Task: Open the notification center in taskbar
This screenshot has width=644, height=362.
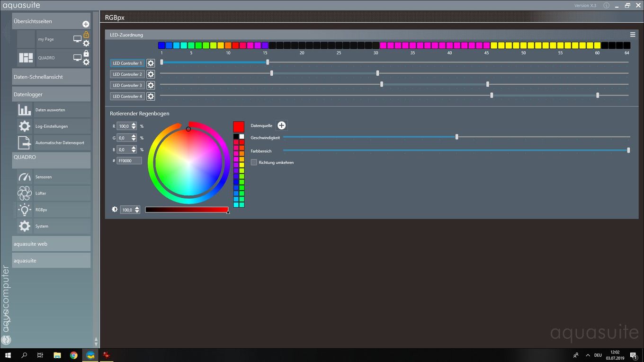Action: pos(633,355)
